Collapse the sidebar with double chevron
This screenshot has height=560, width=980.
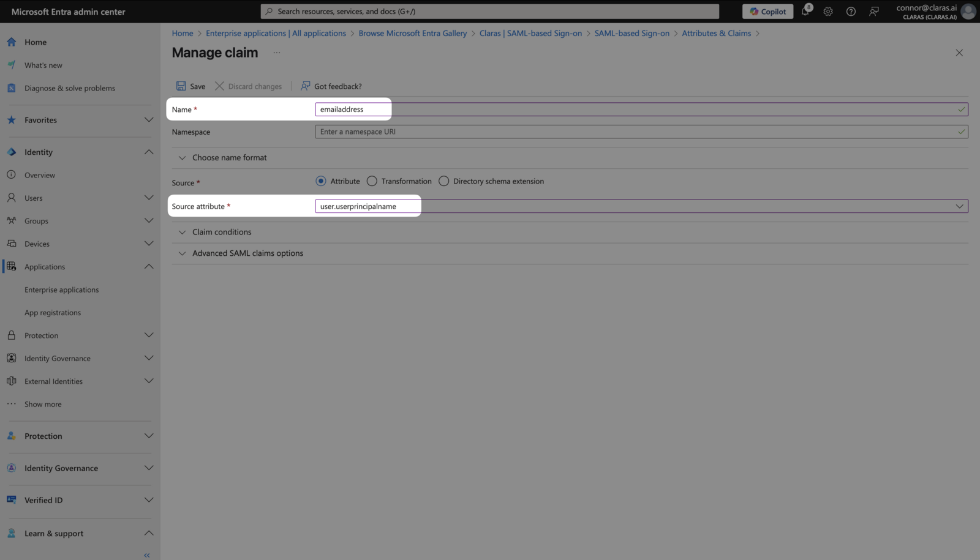pyautogui.click(x=147, y=555)
